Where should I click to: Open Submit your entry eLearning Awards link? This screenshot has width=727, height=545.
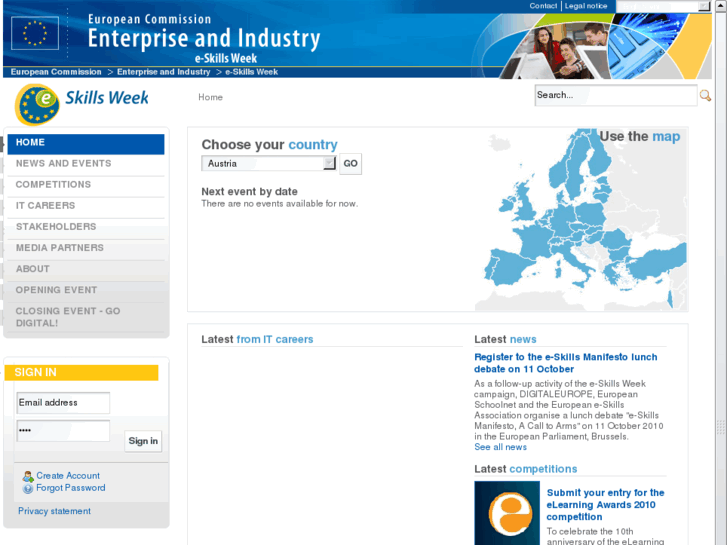pos(606,505)
